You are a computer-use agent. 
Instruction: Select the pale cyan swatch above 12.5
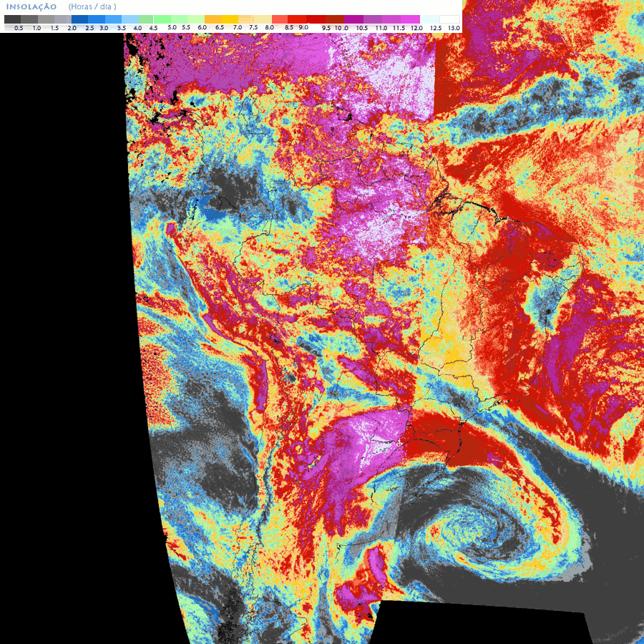coord(429,19)
